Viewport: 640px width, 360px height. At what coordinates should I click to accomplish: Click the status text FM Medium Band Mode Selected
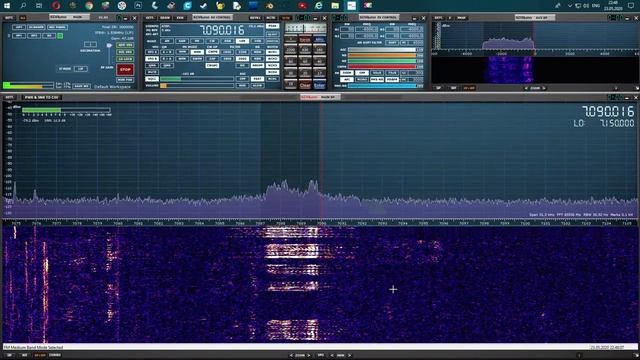click(33, 347)
